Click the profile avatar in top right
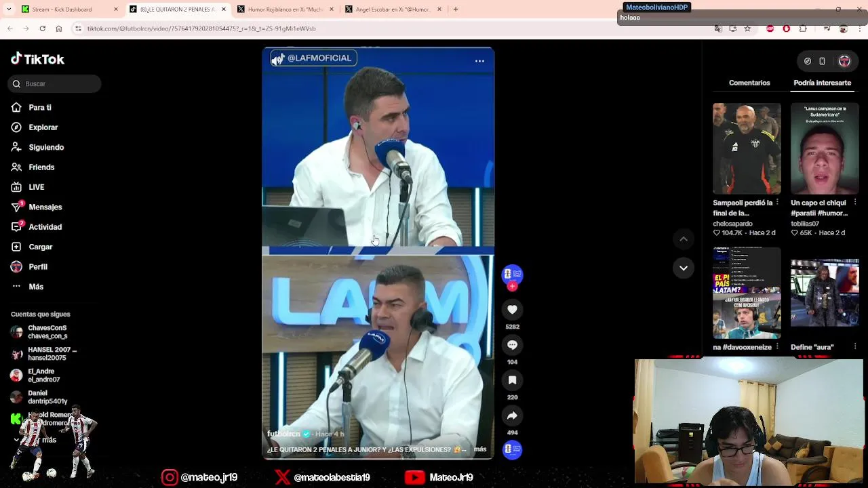Screen dimensions: 868x488 [844, 61]
